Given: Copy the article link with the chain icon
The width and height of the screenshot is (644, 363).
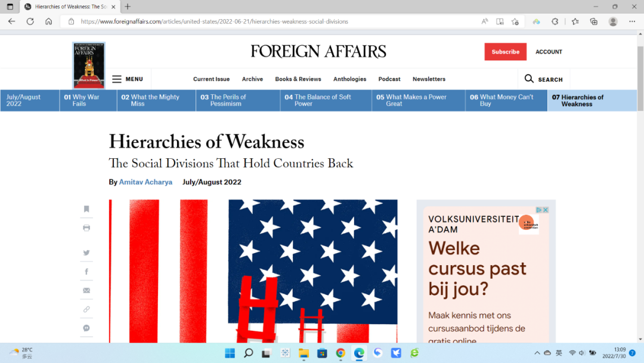Looking at the screenshot, I should pos(86,309).
